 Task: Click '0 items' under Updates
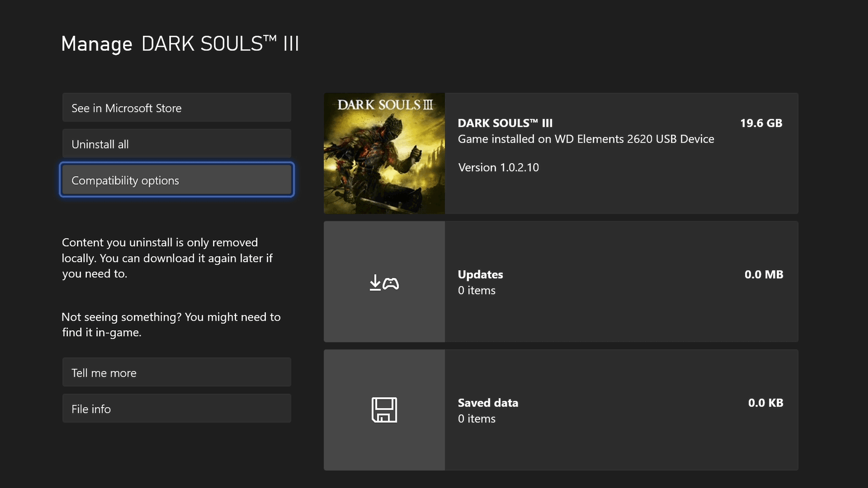tap(476, 290)
